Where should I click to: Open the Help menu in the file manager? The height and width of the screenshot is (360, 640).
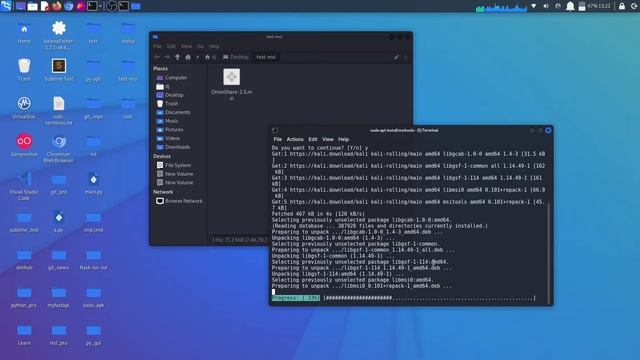(x=214, y=46)
